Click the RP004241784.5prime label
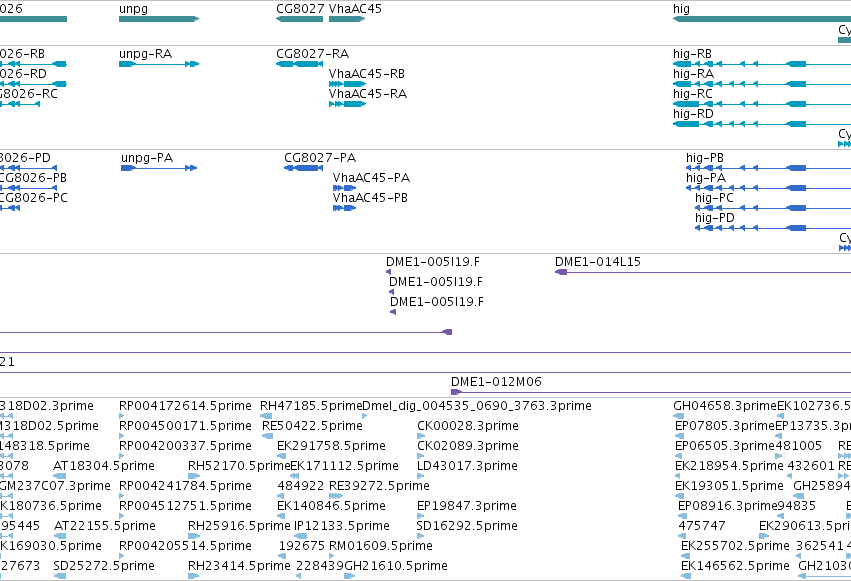The height and width of the screenshot is (581, 851). click(185, 486)
